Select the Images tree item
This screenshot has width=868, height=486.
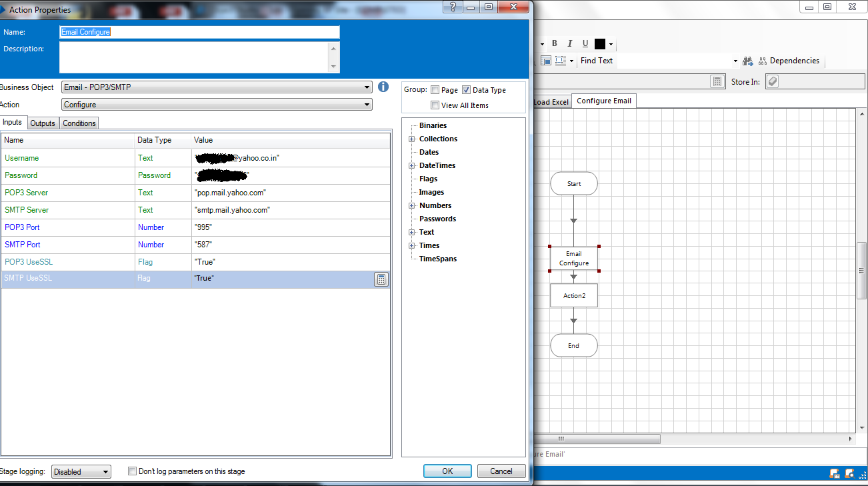(431, 192)
